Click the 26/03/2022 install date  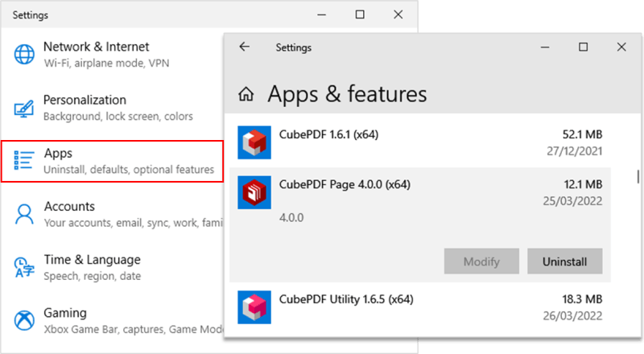click(x=573, y=316)
